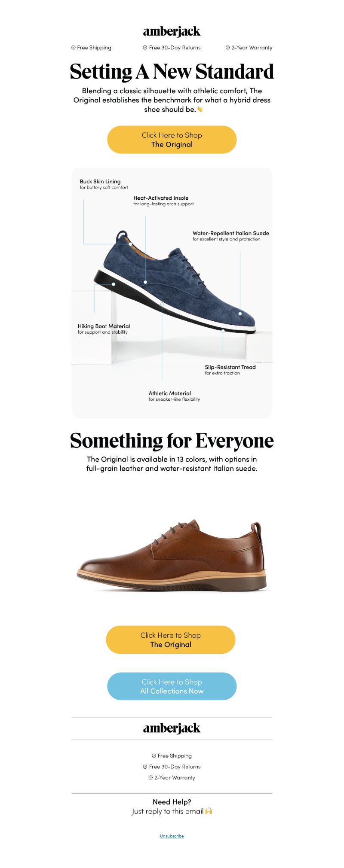Click the Unsubscribe link
The image size is (344, 868).
point(172,836)
